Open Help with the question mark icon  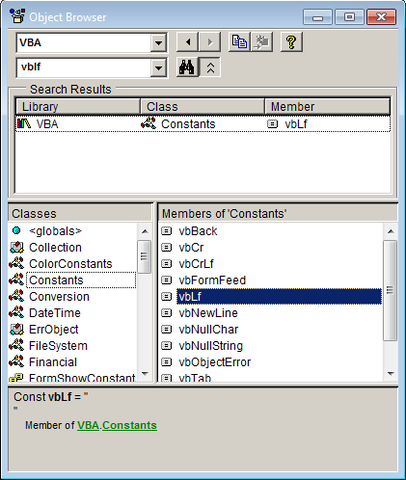point(291,42)
